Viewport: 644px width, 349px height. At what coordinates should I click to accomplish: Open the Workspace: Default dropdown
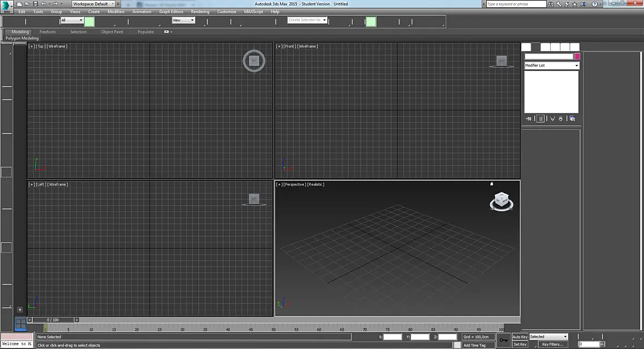[94, 4]
